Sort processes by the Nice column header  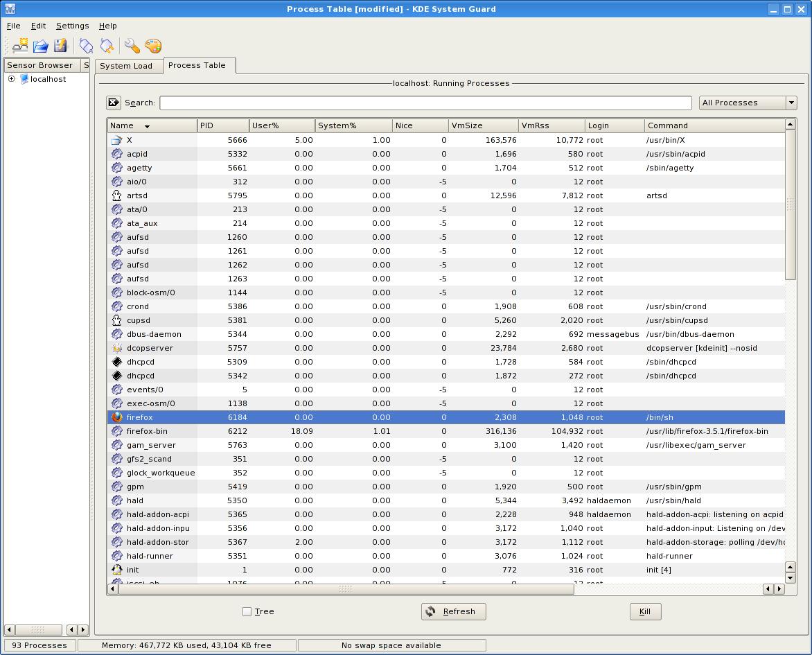[421, 125]
